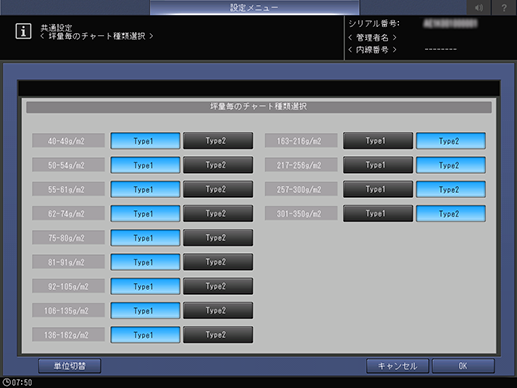Select Type1 for 136-162g/m2
Screen dimensions: 517x388
tap(145, 335)
